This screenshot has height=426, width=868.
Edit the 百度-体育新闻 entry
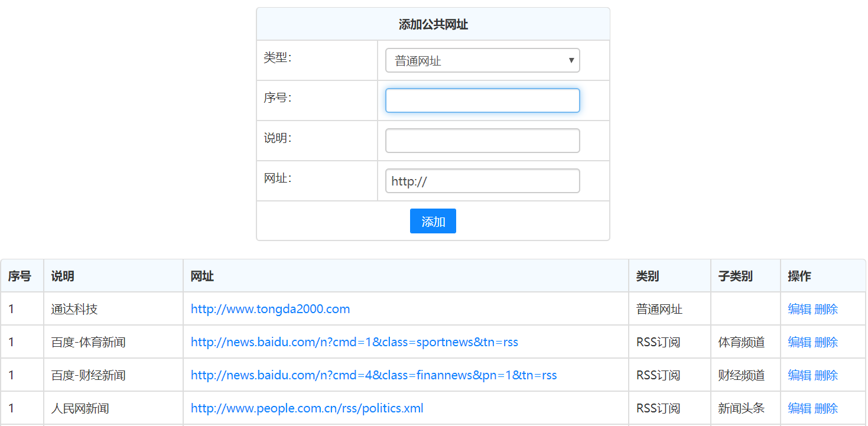(x=799, y=342)
